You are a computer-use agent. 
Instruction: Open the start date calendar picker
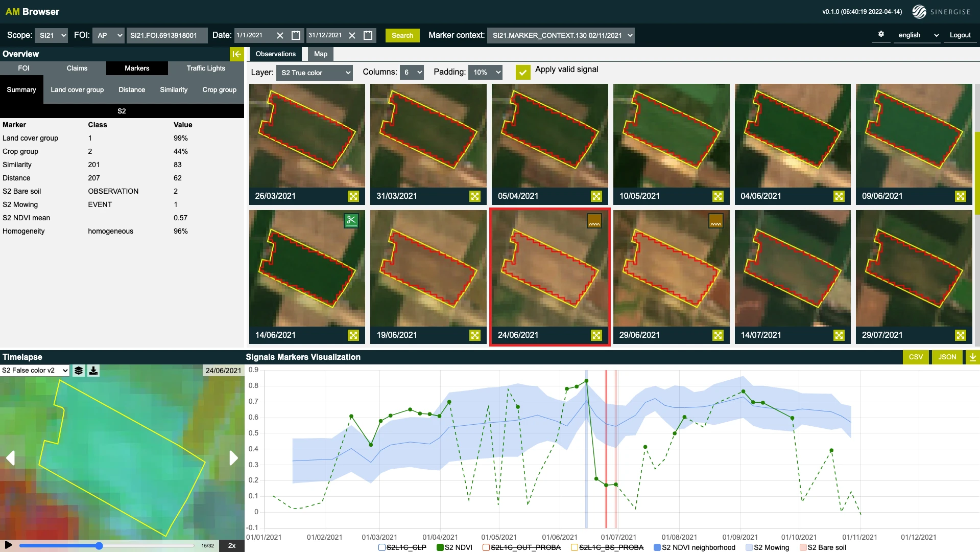296,35
